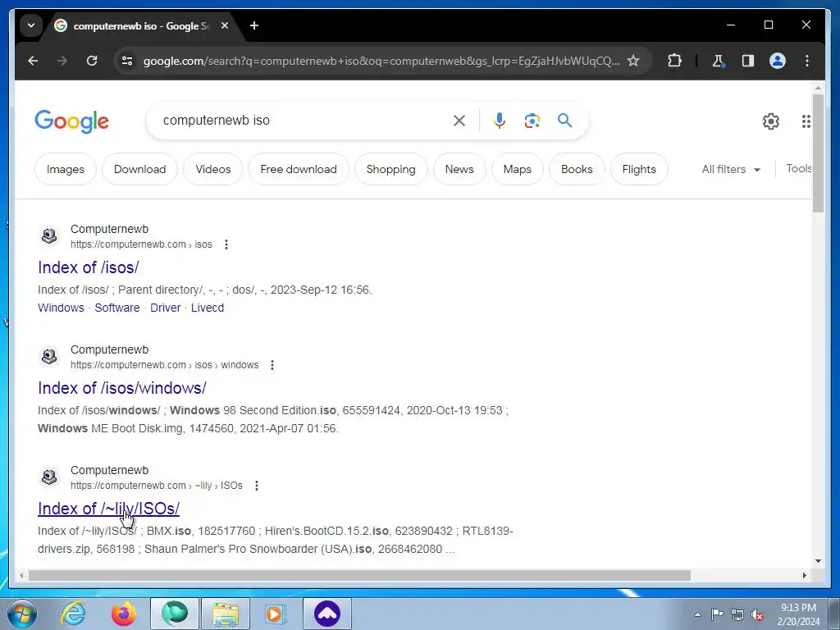Image resolution: width=840 pixels, height=630 pixels.
Task: Click the browser address bar URL
Action: pos(381,61)
